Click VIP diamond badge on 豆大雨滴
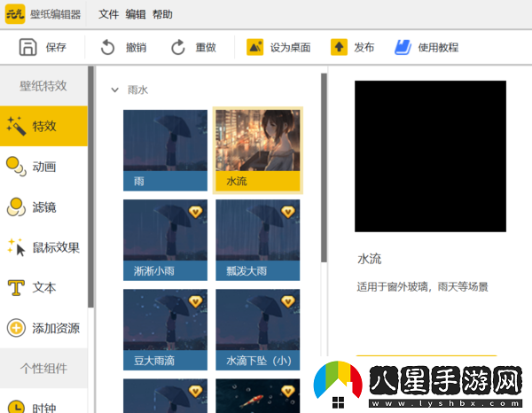Image resolution: width=532 pixels, height=413 pixels. click(195, 301)
